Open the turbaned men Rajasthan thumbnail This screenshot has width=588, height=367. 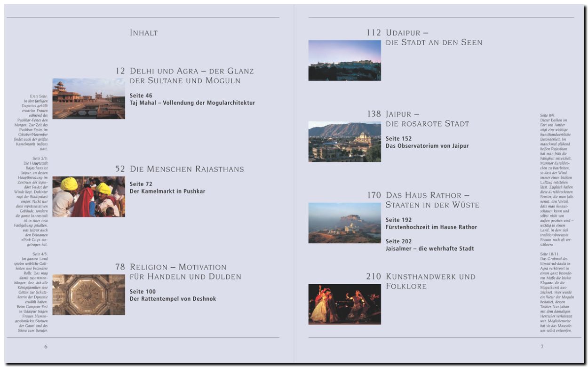88,197
